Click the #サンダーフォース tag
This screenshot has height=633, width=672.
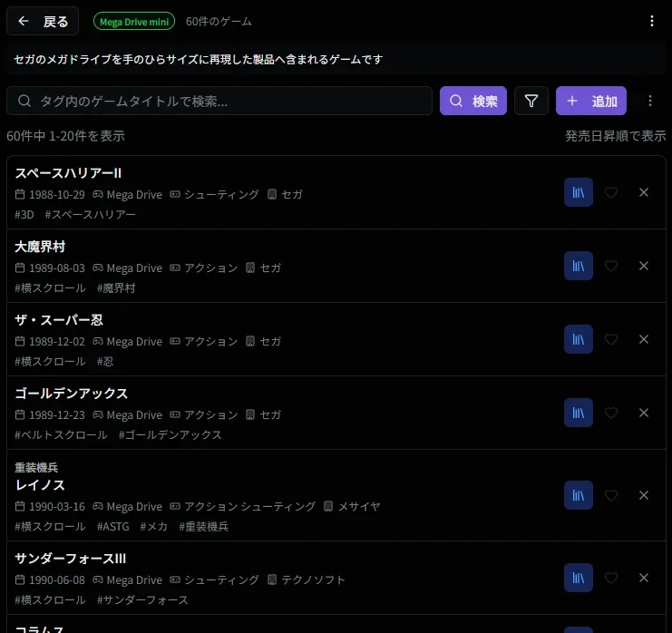click(142, 600)
